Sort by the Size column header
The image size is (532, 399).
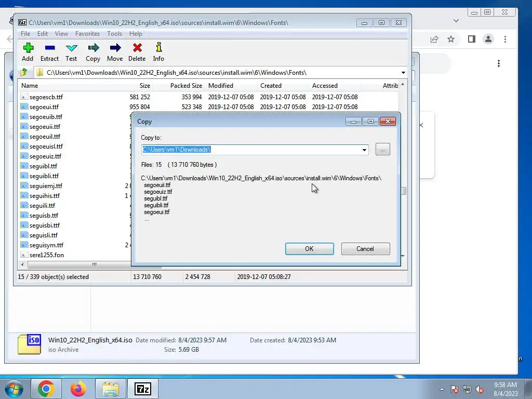point(127,86)
